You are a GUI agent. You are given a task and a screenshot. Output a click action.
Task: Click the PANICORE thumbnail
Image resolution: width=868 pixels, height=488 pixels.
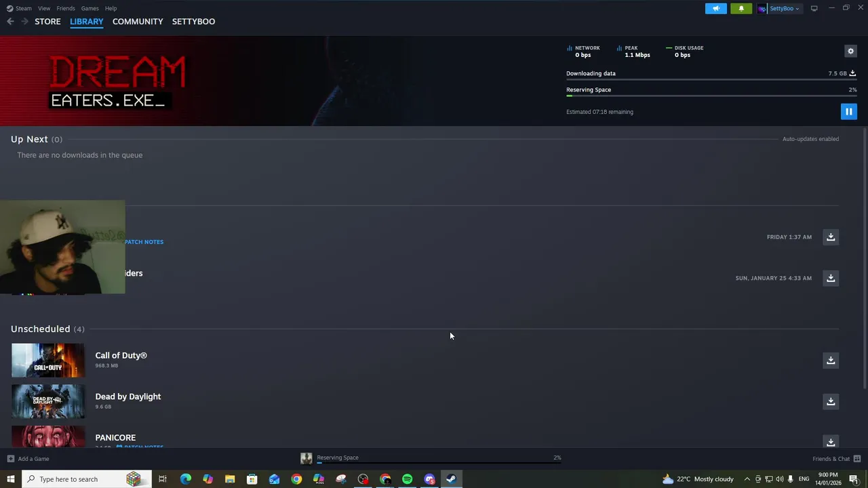(x=48, y=436)
